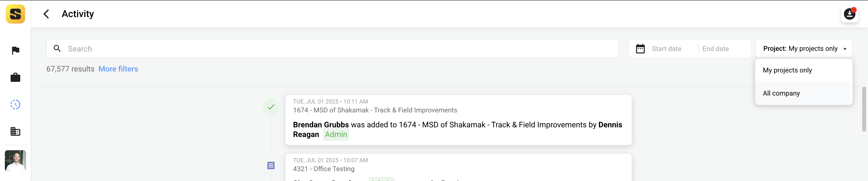Screen dimensions: 868x181
Task: Select All company from the dropdown
Action: 781,93
